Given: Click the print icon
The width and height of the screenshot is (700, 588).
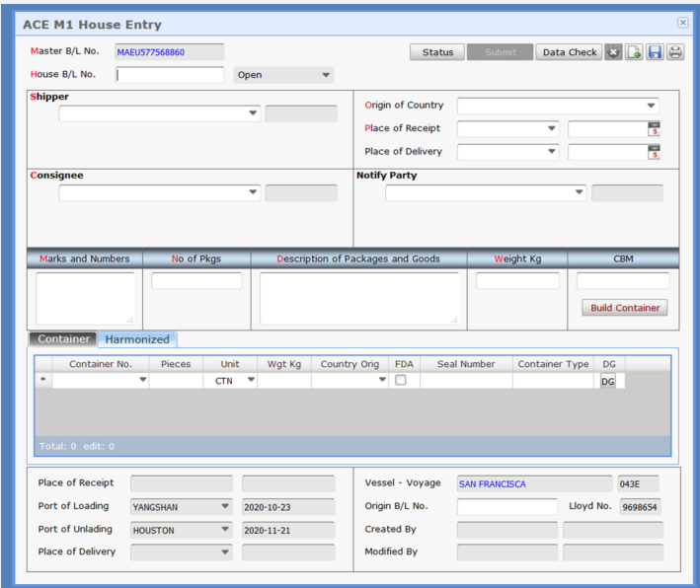Looking at the screenshot, I should [675, 52].
